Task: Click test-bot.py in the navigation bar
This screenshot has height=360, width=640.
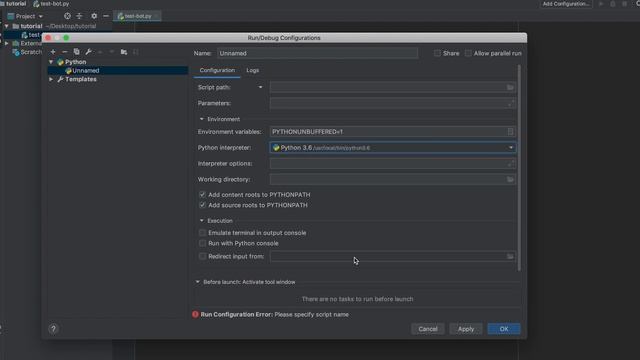Action: click(51, 4)
